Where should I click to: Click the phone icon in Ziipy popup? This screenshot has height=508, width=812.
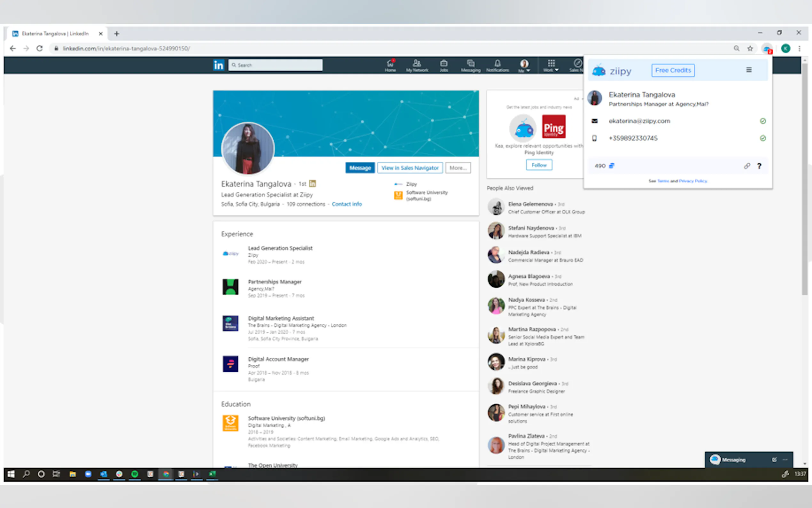pos(595,138)
